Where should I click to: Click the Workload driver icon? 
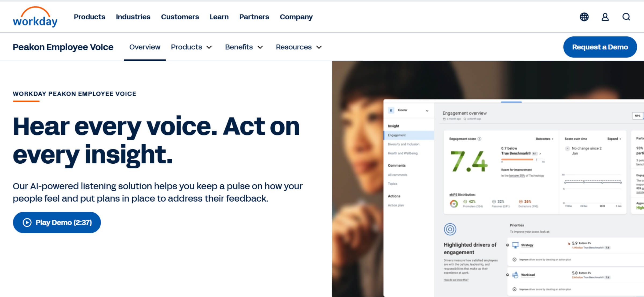coord(515,275)
